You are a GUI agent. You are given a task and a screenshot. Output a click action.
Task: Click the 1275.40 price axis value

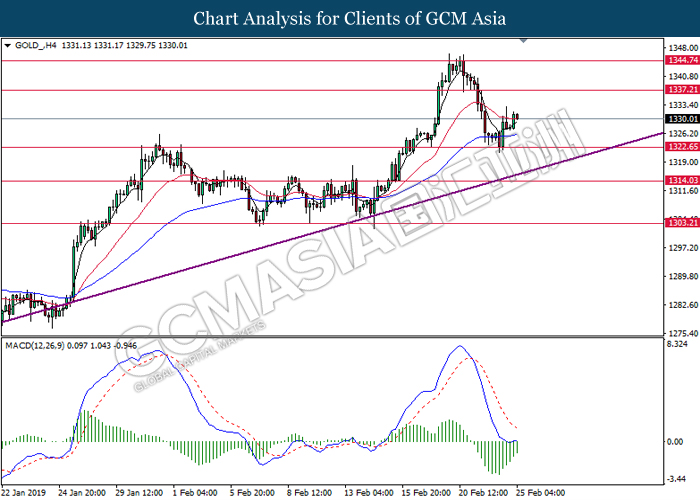point(683,333)
